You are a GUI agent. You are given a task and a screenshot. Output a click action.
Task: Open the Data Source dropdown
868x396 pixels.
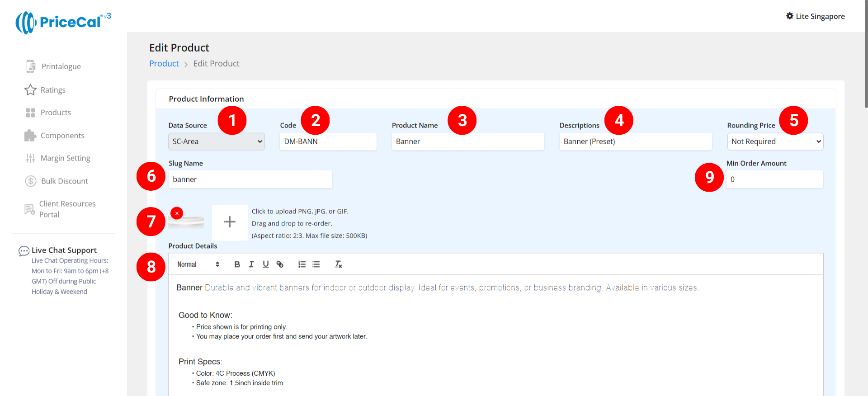tap(216, 141)
